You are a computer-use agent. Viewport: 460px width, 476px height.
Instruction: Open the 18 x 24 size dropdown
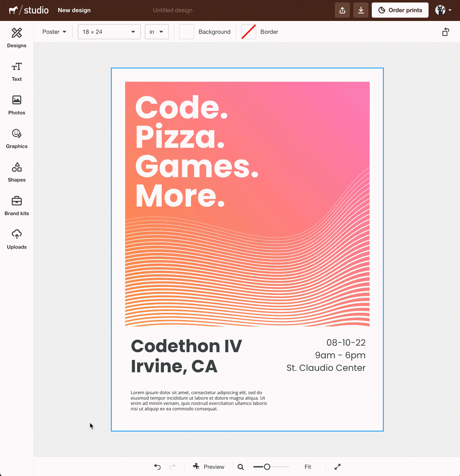[x=109, y=31]
